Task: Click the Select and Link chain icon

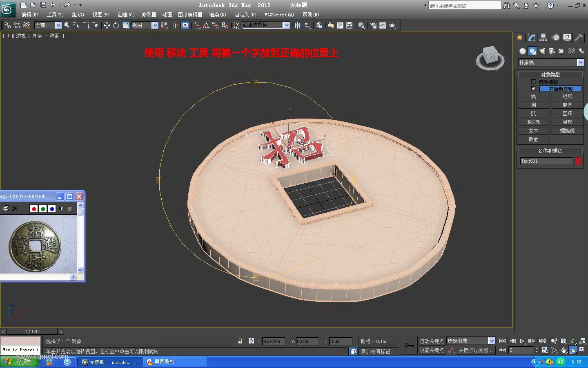Action: click(8, 25)
